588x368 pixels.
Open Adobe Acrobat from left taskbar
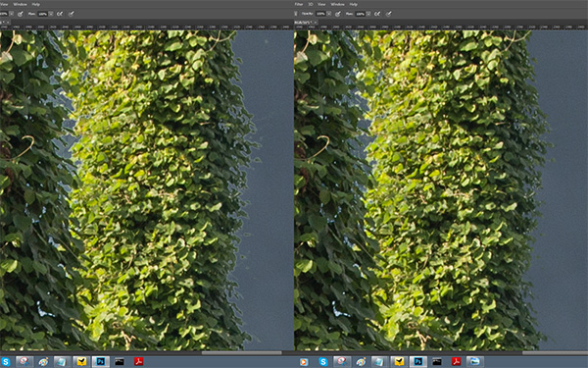click(139, 361)
